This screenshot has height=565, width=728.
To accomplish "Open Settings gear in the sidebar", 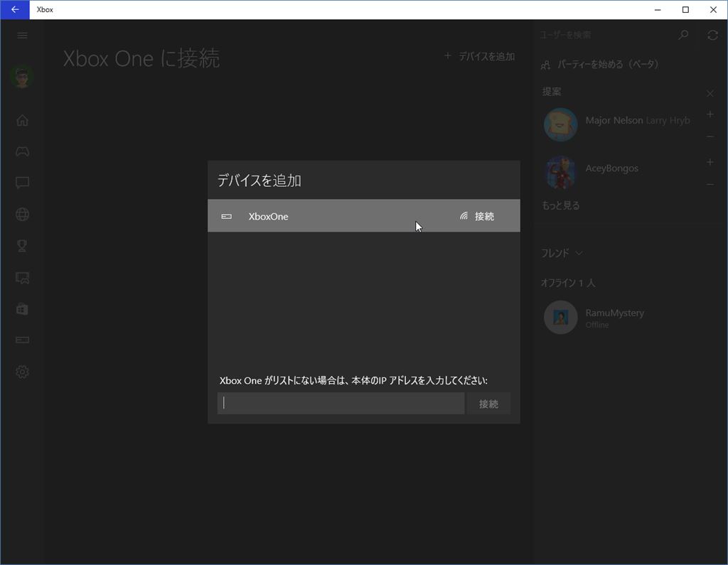I will click(x=22, y=372).
